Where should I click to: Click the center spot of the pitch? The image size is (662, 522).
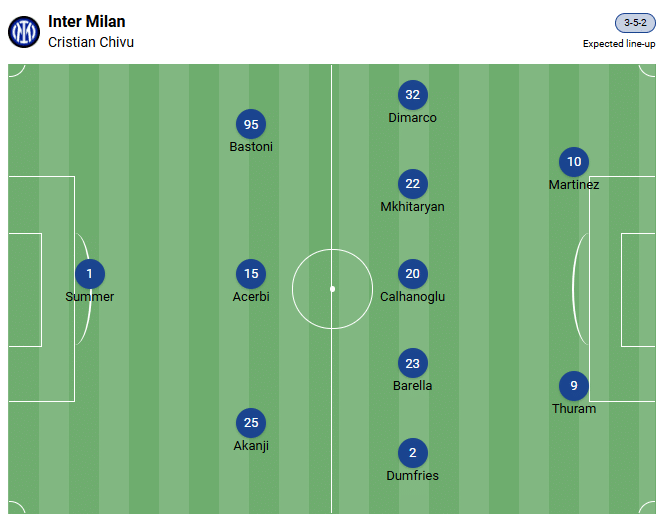click(x=332, y=289)
